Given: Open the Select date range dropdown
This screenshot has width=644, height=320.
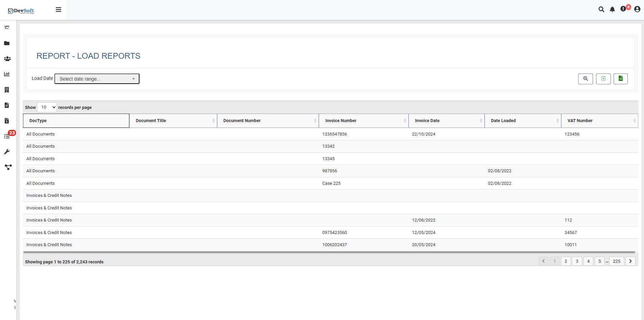Looking at the screenshot, I should point(97,79).
